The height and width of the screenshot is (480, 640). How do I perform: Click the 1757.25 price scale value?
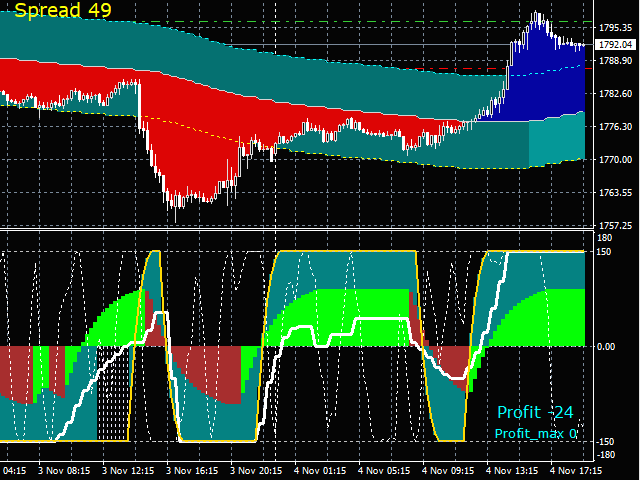(x=616, y=225)
